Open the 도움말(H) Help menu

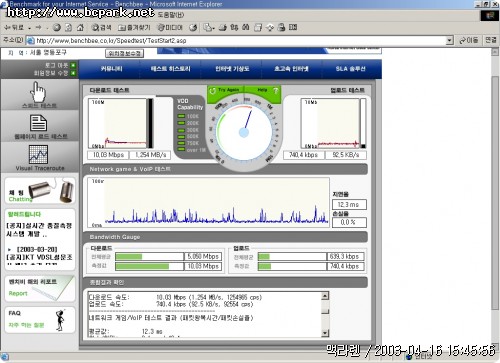[x=171, y=15]
